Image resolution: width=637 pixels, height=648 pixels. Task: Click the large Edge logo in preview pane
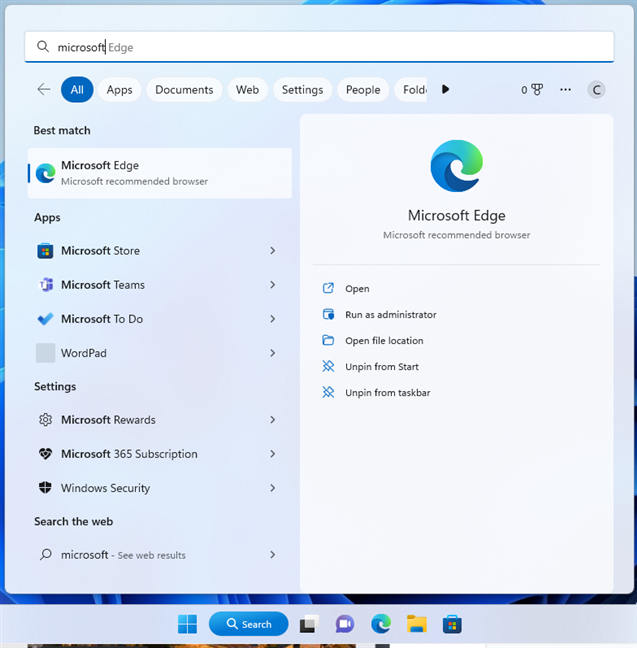456,166
